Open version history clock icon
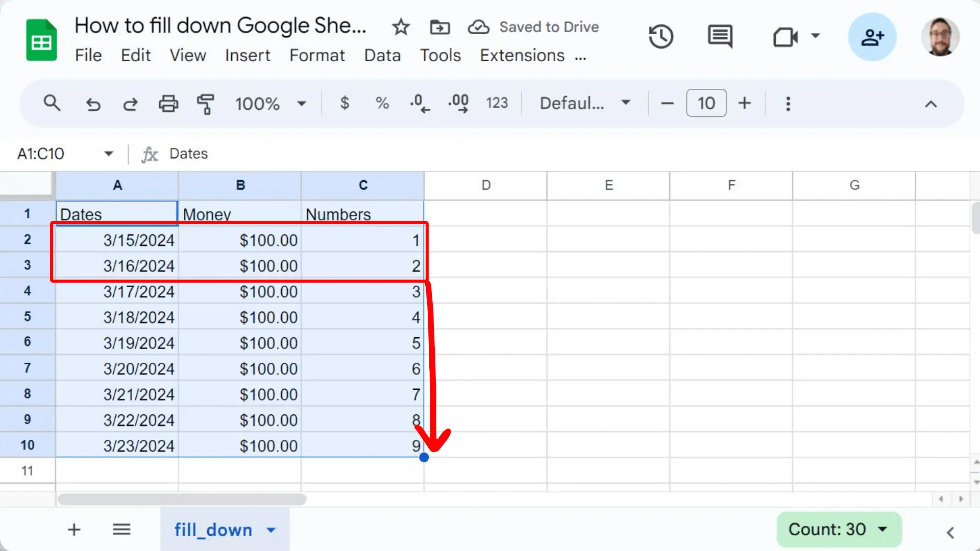This screenshot has width=980, height=551. pyautogui.click(x=660, y=37)
